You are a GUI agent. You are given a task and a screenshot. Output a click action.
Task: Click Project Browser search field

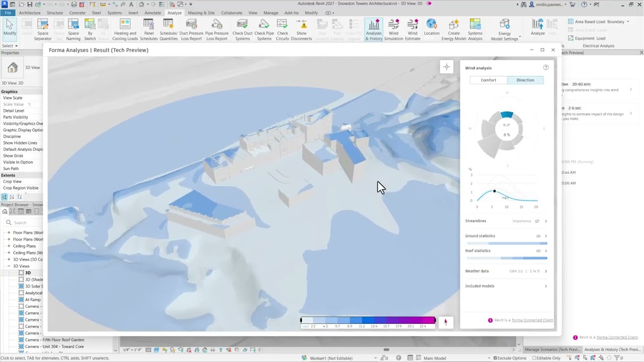[x=23, y=222]
